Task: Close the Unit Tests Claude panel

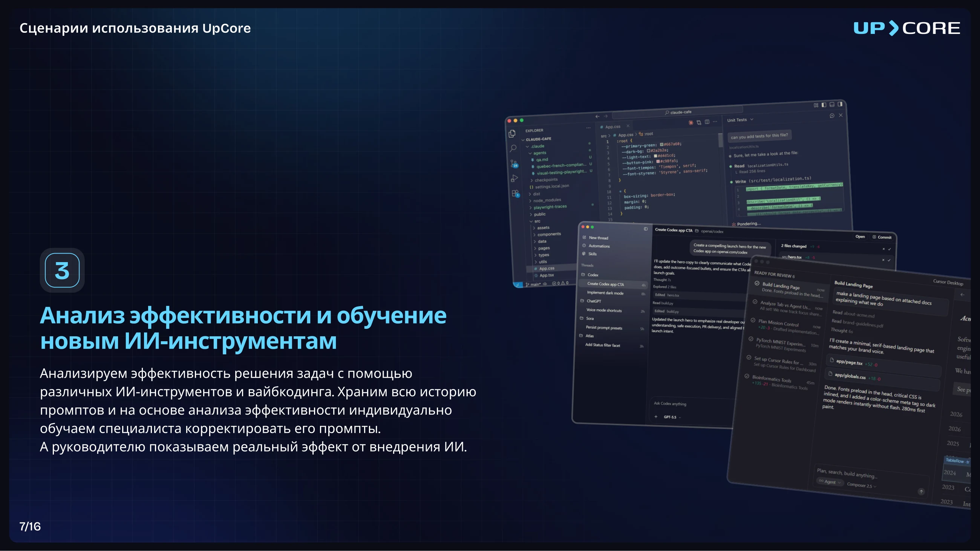Action: tap(841, 115)
